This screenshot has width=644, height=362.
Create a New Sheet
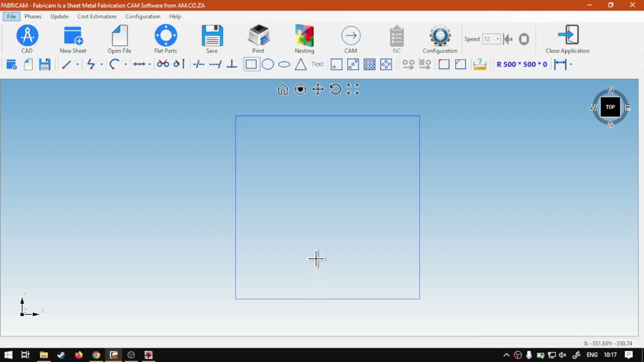pyautogui.click(x=73, y=39)
